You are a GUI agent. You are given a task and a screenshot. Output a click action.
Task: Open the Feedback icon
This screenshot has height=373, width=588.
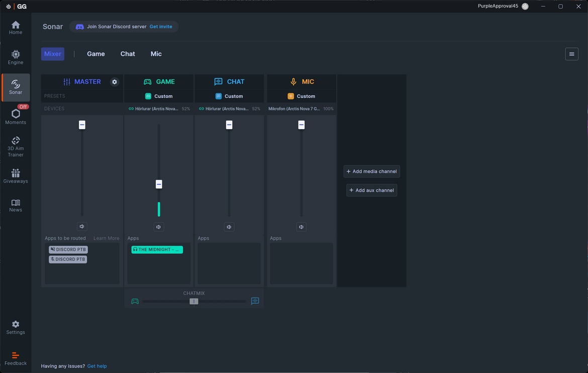point(16,358)
